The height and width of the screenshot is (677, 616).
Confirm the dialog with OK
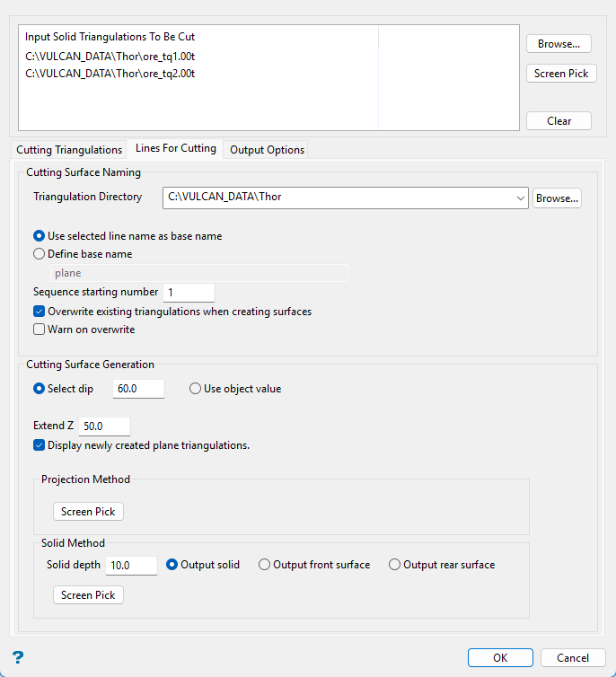500,658
